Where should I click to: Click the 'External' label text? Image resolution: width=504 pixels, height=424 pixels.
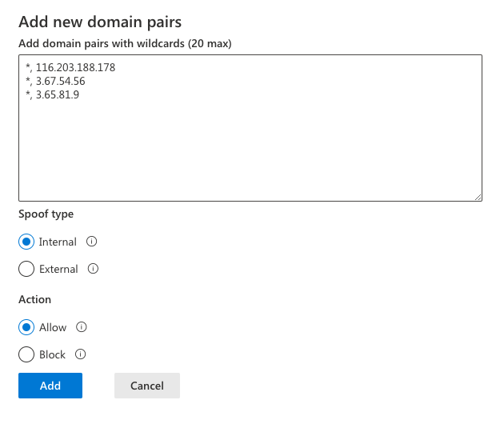tap(58, 270)
